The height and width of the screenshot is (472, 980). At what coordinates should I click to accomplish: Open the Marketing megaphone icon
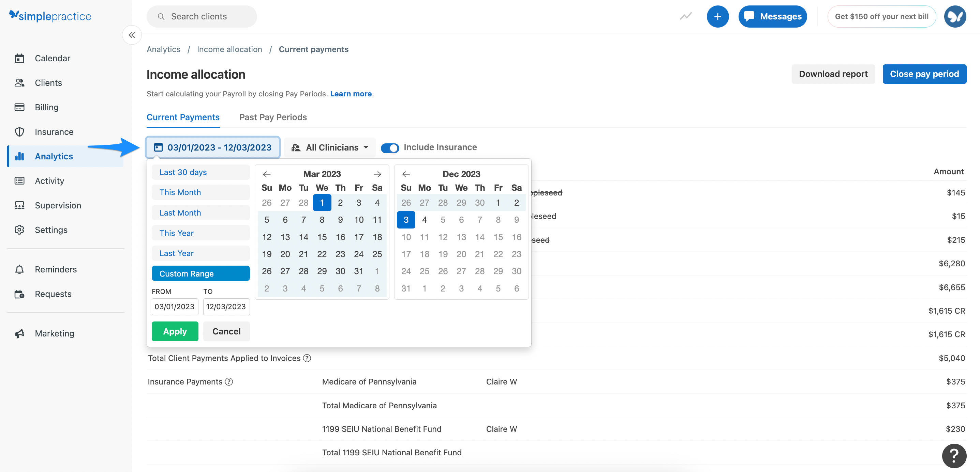pyautogui.click(x=20, y=333)
